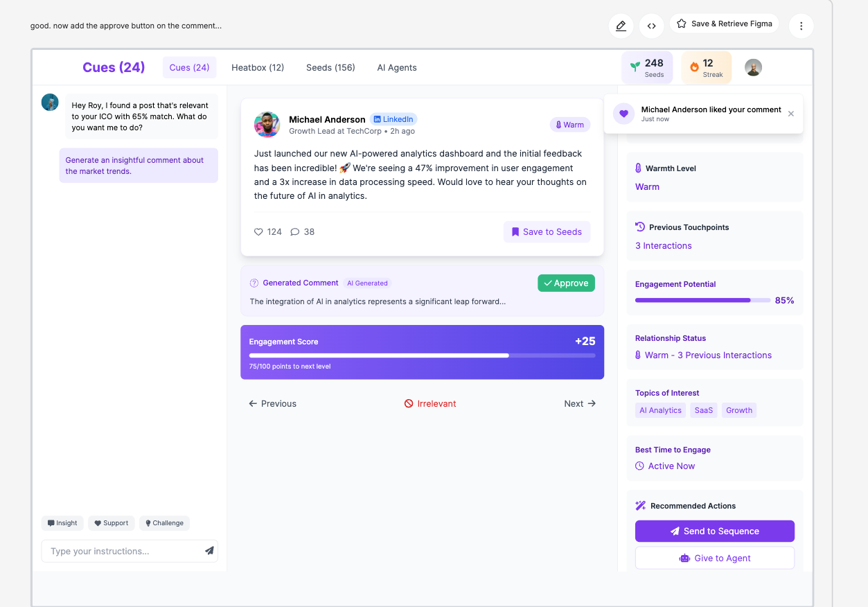This screenshot has width=868, height=607.
Task: Click Save & Retrieve Figma button
Action: click(724, 24)
